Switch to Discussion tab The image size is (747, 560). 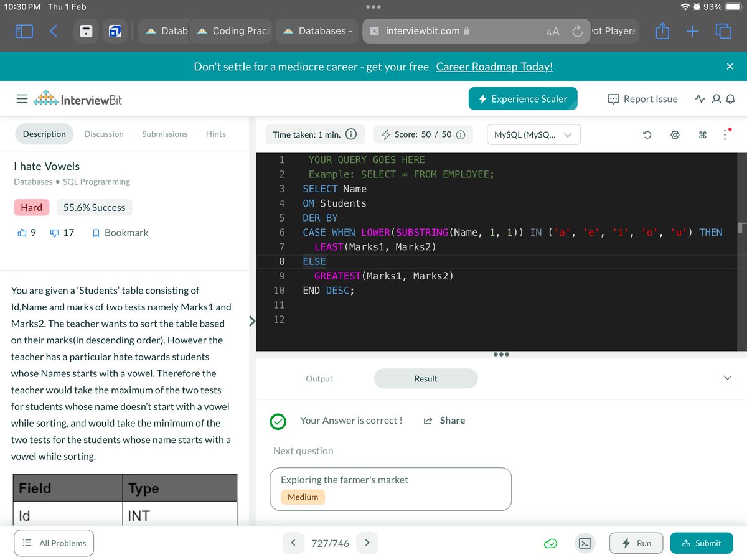pyautogui.click(x=104, y=134)
